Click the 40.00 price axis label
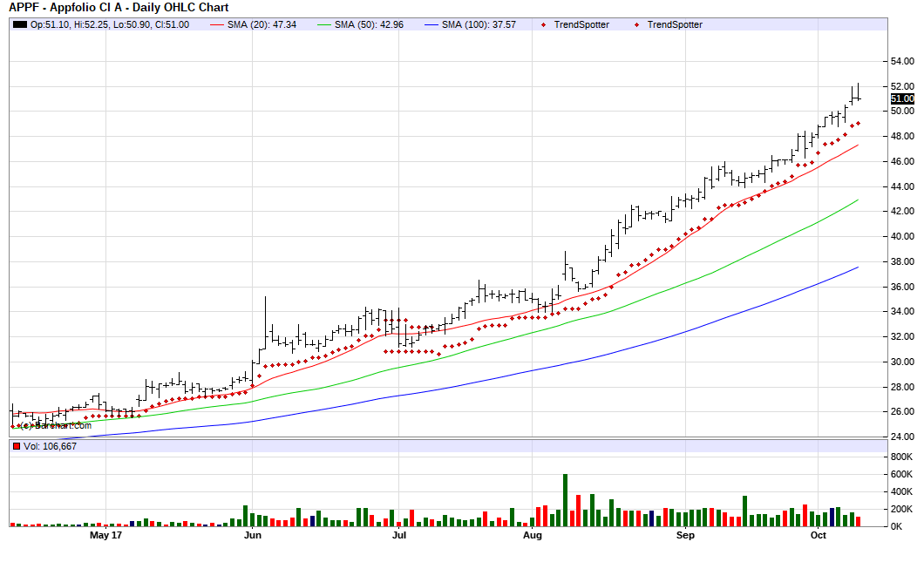Image resolution: width=924 pixels, height=562 pixels. click(x=902, y=236)
